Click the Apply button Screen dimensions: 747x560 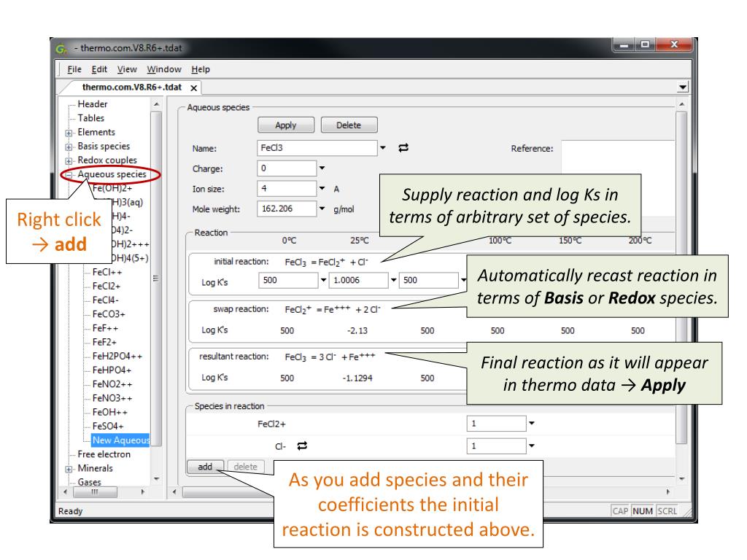[286, 125]
